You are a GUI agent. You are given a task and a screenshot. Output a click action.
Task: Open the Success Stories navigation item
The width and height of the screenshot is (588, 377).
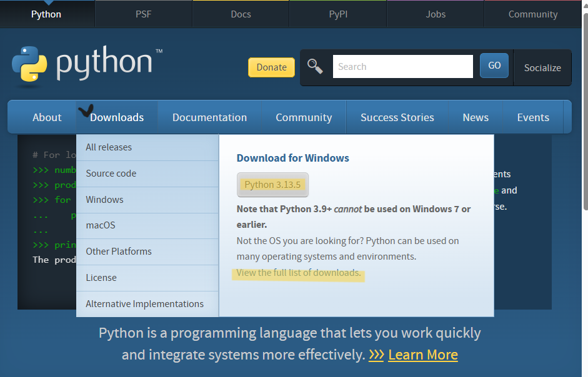pyautogui.click(x=397, y=117)
